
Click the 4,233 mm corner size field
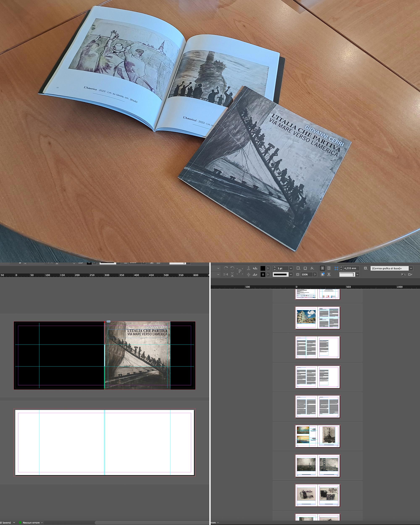[x=351, y=268]
